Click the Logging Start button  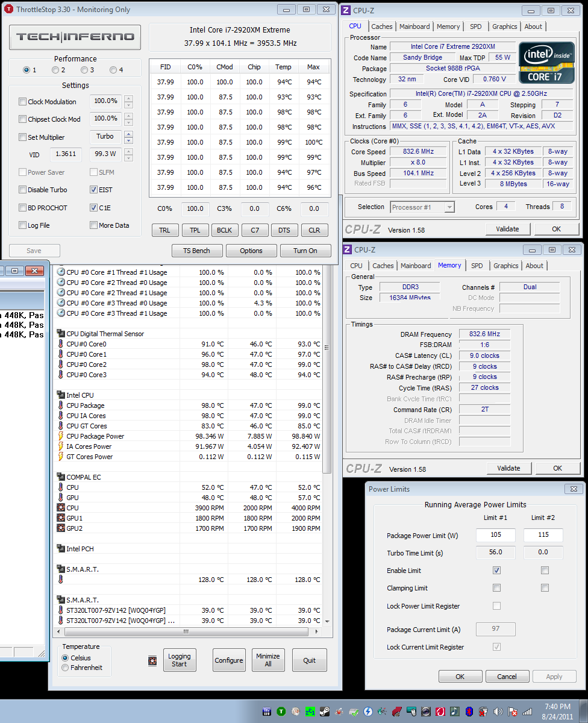point(180,660)
